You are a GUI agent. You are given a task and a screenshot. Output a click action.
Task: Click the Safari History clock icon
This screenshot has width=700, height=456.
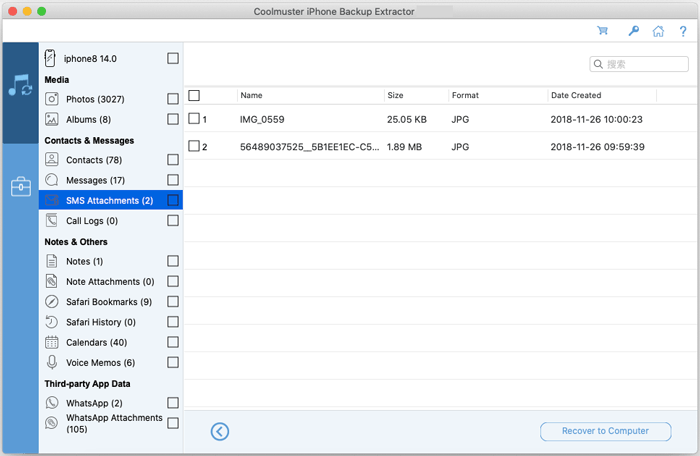[52, 322]
